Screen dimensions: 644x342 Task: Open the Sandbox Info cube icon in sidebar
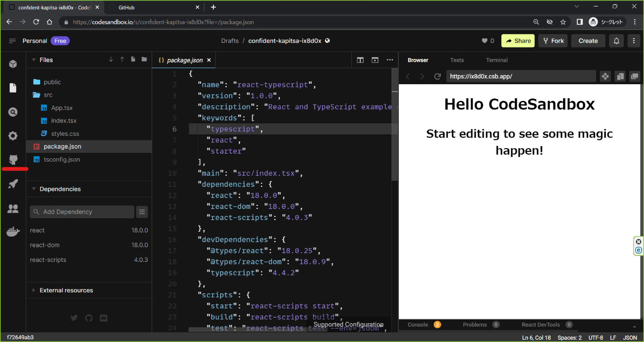pyautogui.click(x=13, y=64)
